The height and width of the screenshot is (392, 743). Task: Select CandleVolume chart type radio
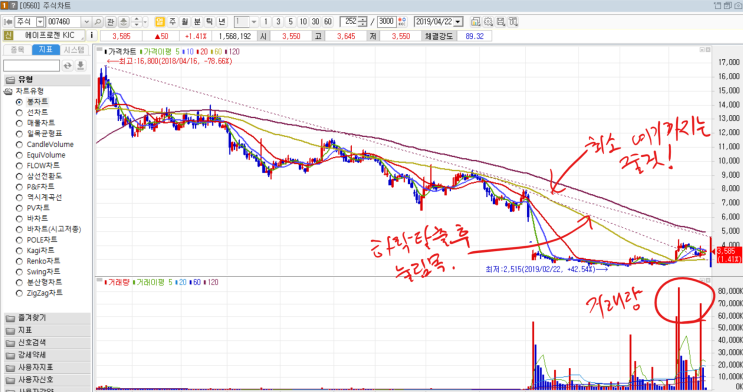19,145
